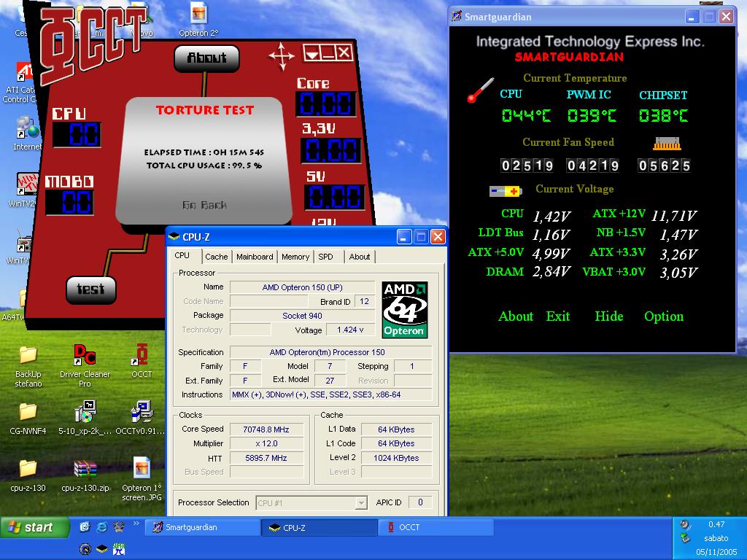
Task: Open Option in Smartguardian
Action: click(x=664, y=316)
